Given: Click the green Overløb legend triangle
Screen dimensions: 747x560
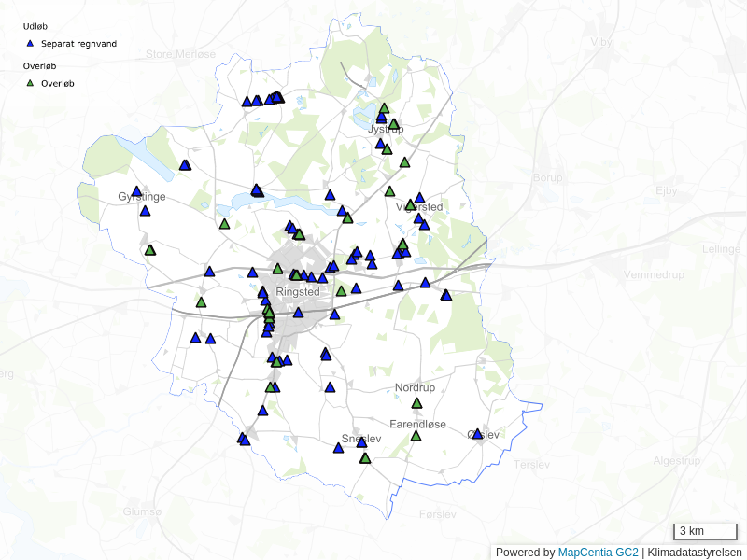Looking at the screenshot, I should (x=30, y=83).
